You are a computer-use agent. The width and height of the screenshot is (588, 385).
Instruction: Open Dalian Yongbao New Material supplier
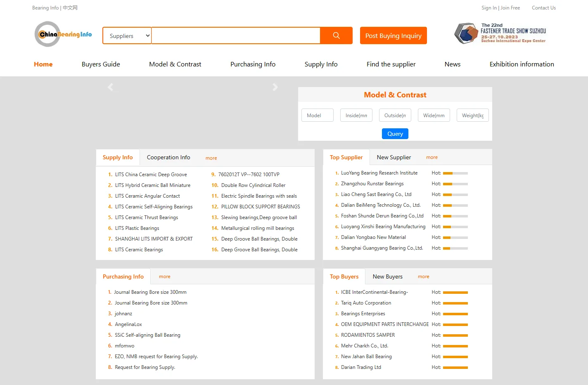click(x=373, y=237)
